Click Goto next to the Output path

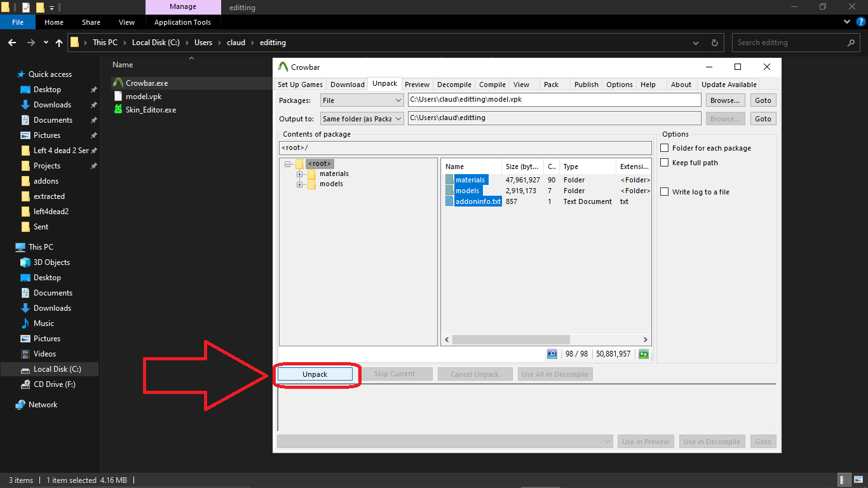(763, 119)
